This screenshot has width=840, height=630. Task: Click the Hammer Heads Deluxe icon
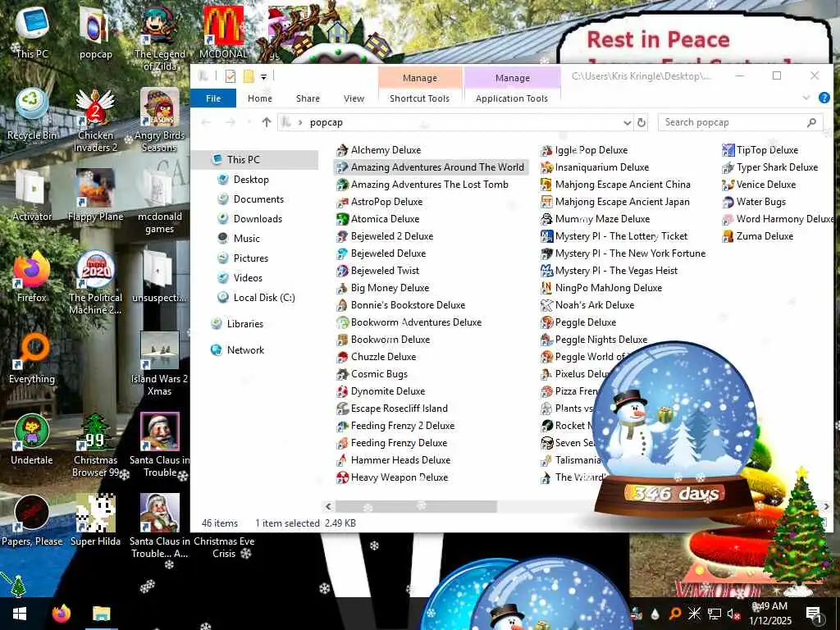tap(342, 460)
